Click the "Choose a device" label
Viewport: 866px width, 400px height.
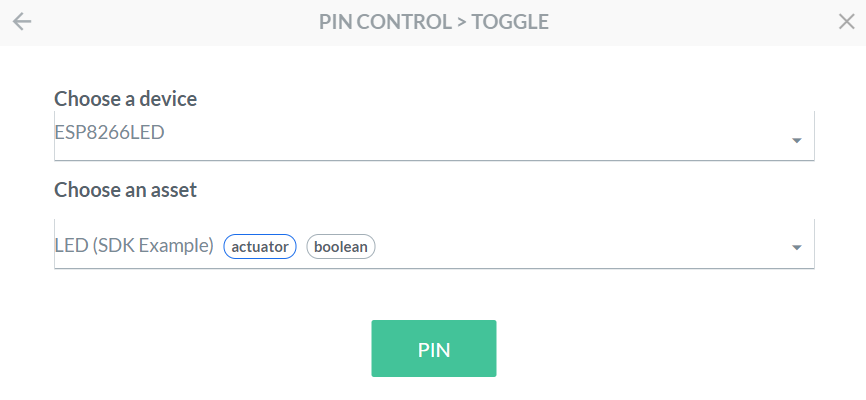pyautogui.click(x=125, y=99)
